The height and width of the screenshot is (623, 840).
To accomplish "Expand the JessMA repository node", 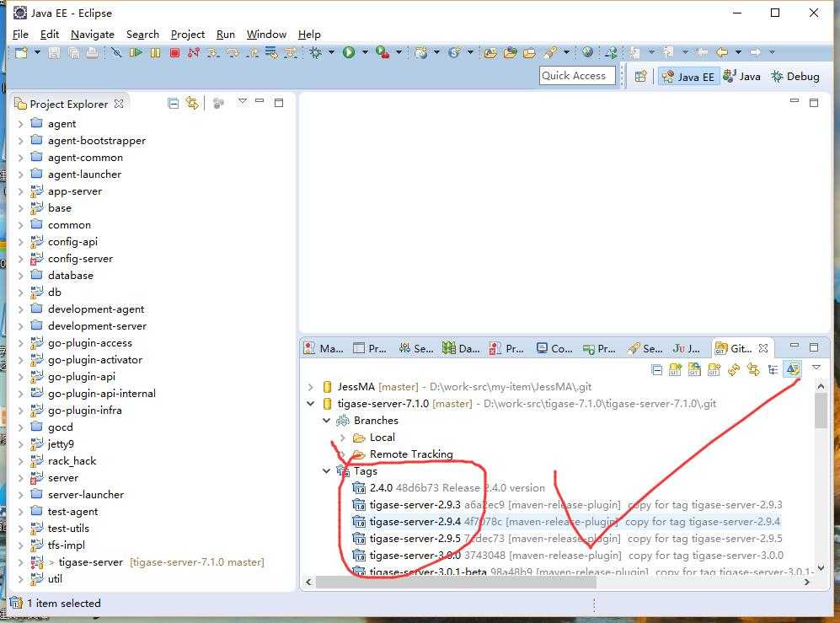I will coord(310,387).
